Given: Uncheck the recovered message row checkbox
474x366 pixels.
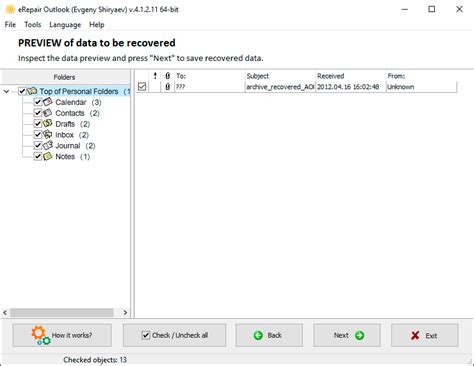Looking at the screenshot, I should 142,87.
